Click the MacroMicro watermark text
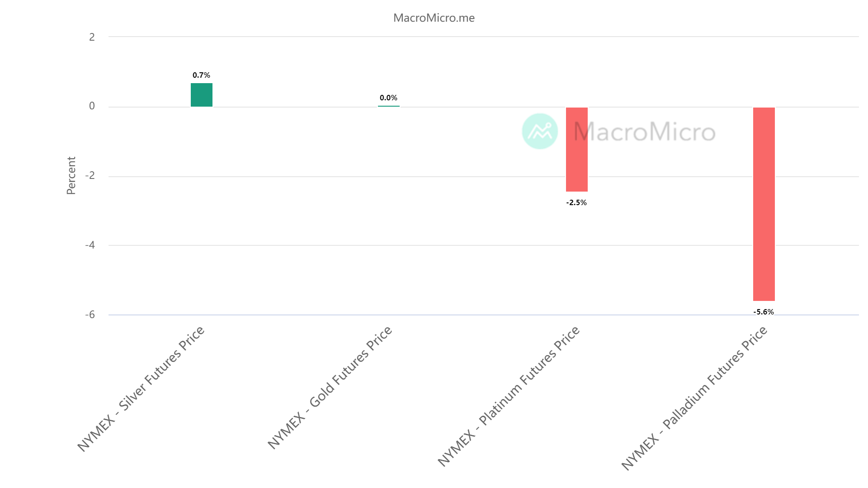The height and width of the screenshot is (488, 868). tap(645, 131)
